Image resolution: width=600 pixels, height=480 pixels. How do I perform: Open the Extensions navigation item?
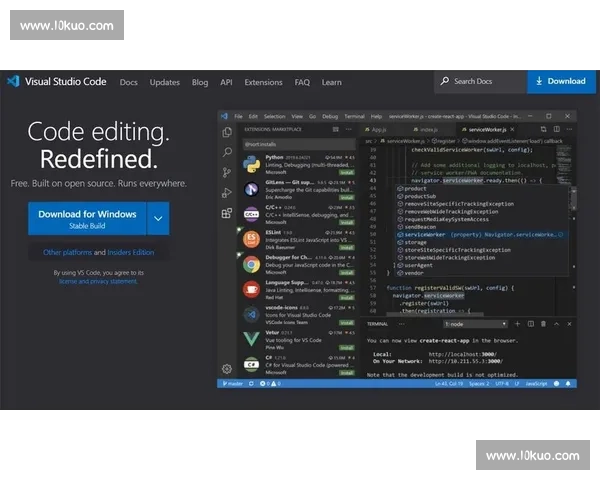(x=263, y=82)
